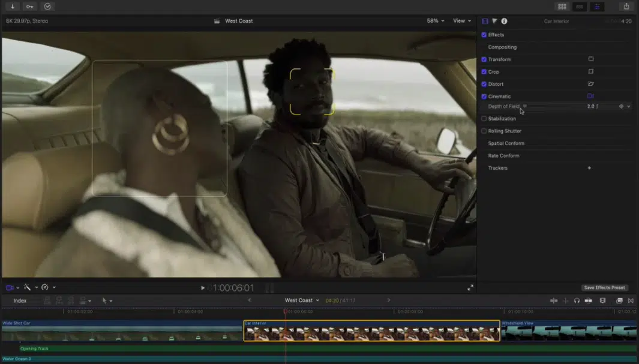
Task: Click the West Coast timeline breadcrumb
Action: (300, 300)
